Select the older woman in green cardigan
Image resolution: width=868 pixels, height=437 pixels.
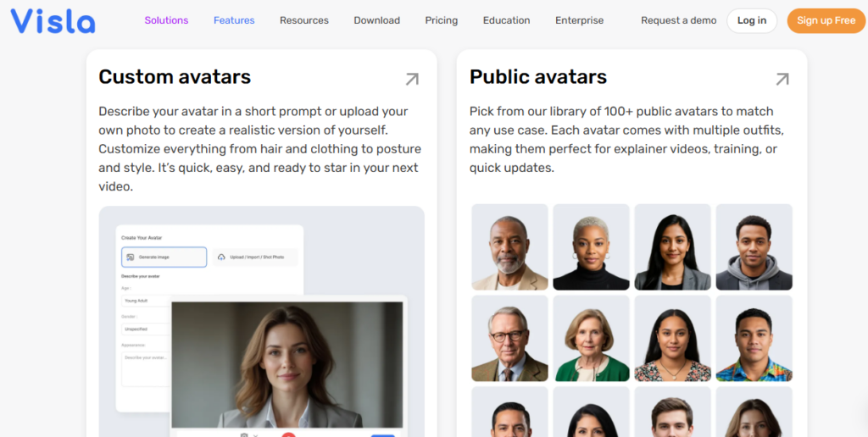[x=591, y=339]
